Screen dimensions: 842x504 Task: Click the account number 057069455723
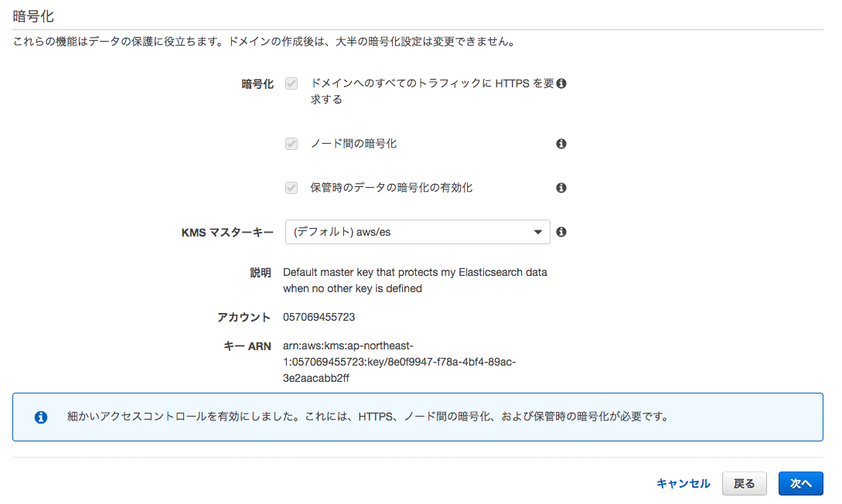[319, 317]
